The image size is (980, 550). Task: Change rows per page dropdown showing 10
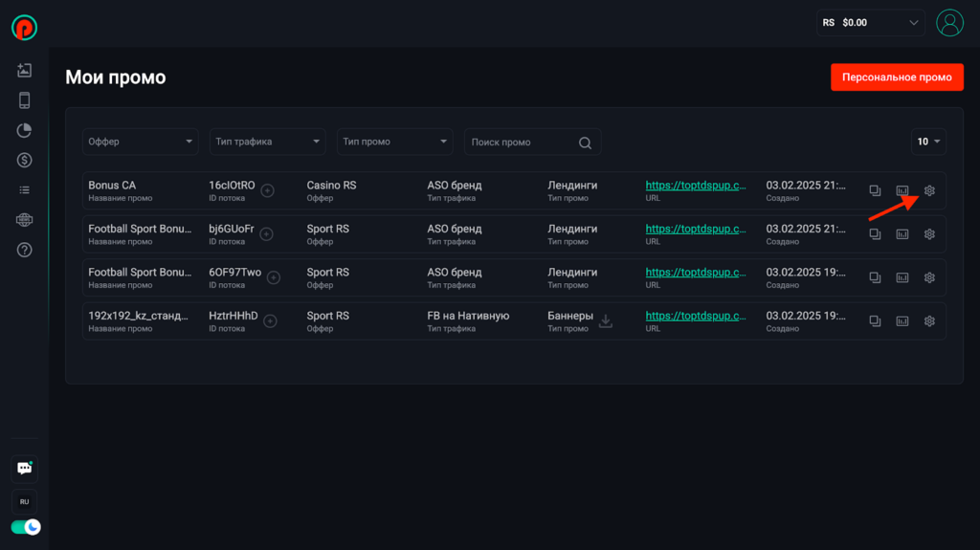pos(928,142)
